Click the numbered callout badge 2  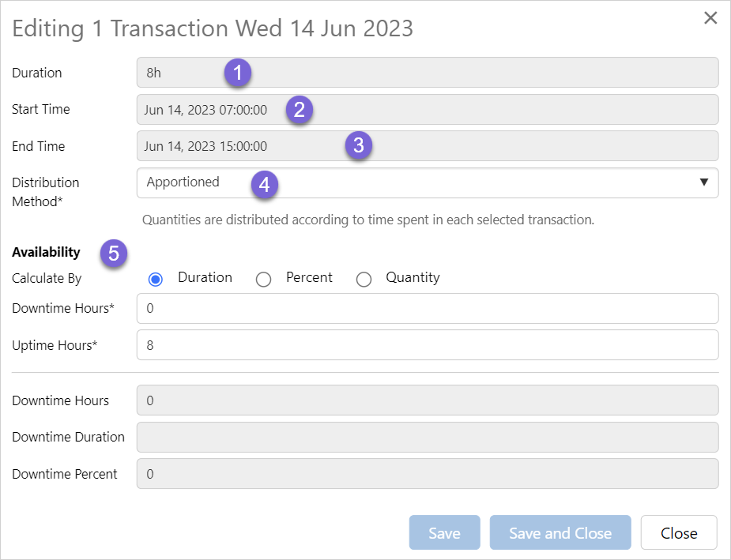[x=299, y=110]
